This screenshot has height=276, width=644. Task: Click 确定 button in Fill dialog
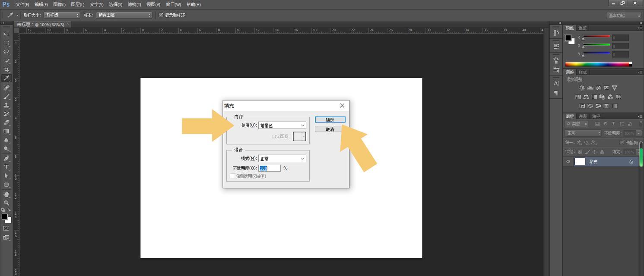[330, 120]
